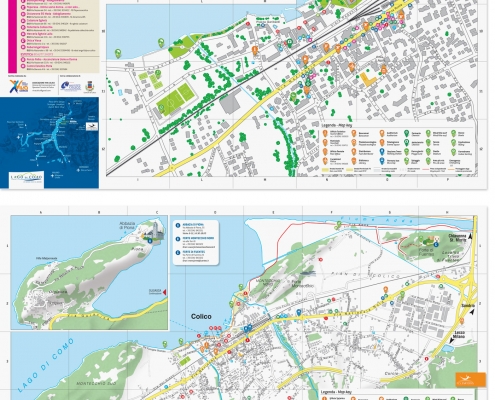Click the ESTETICA beauty shops heading
Viewport: 495px width, 400px height.
point(36,53)
